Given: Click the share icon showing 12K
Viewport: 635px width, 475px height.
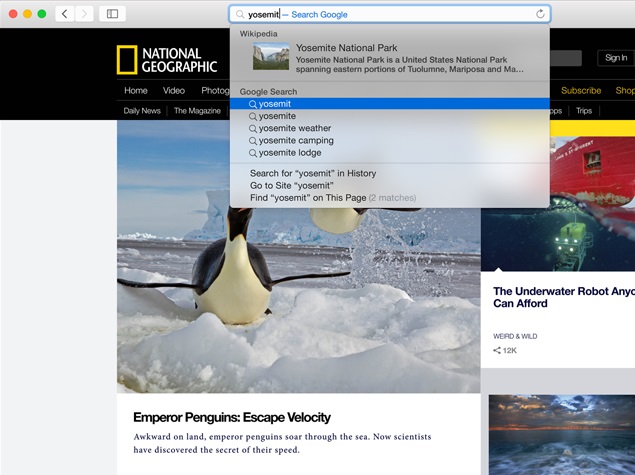Looking at the screenshot, I should 498,351.
